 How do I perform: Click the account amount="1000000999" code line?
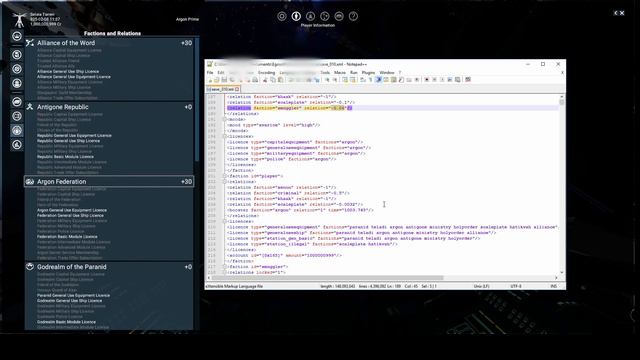pos(284,256)
